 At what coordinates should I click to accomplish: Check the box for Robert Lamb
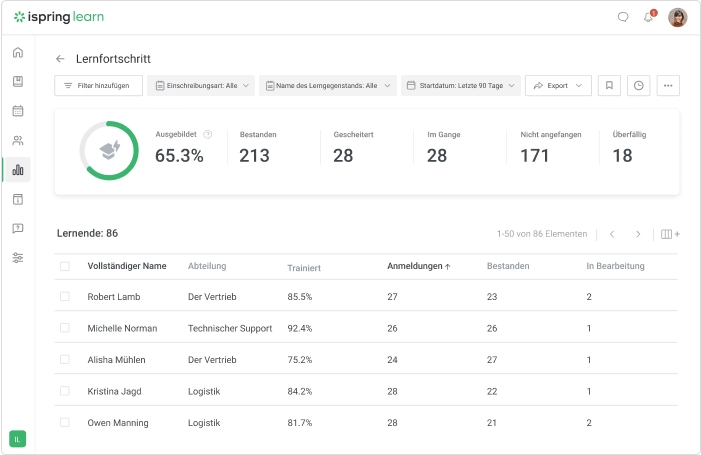65,297
